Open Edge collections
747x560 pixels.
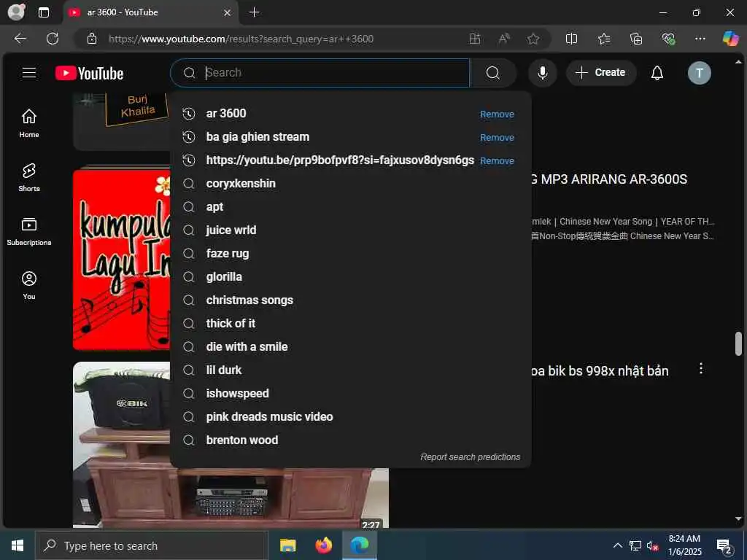[636, 39]
